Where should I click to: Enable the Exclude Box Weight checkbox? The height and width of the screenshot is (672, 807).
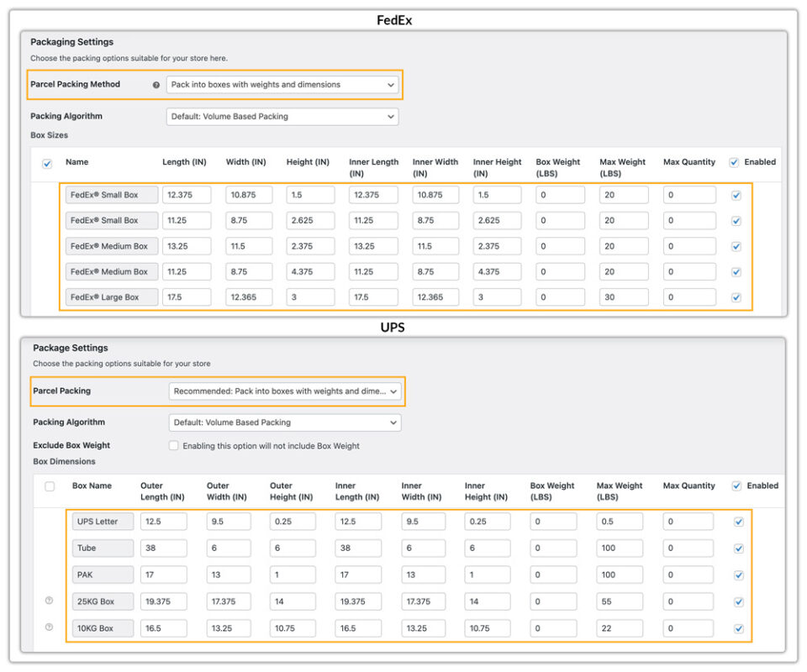[x=174, y=446]
